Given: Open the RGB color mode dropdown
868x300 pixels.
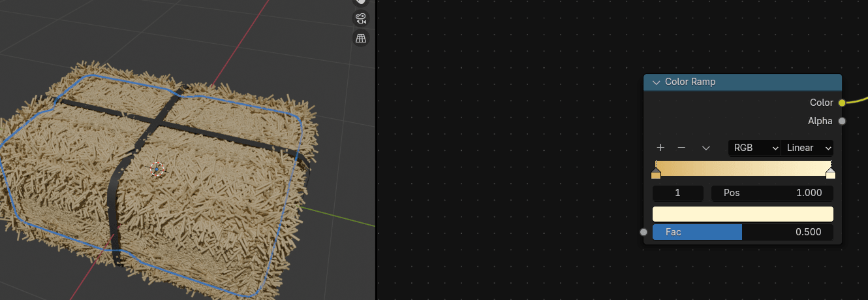Looking at the screenshot, I should tap(754, 148).
